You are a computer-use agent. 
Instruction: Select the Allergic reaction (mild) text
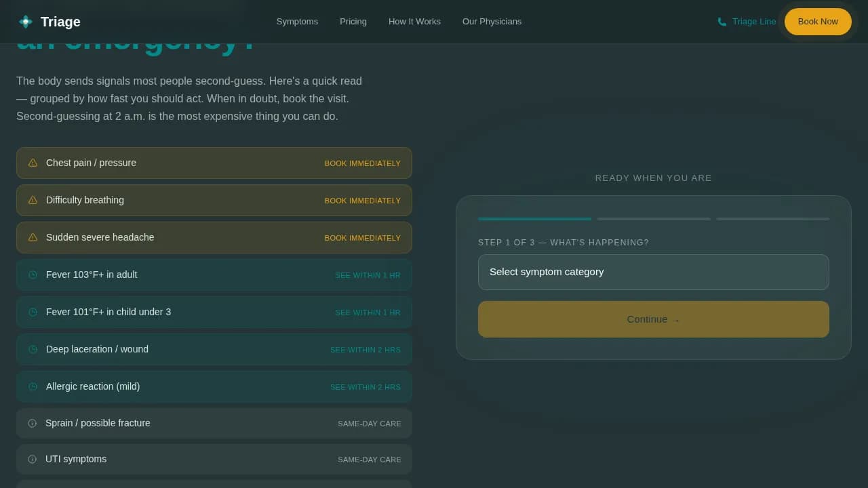(93, 386)
